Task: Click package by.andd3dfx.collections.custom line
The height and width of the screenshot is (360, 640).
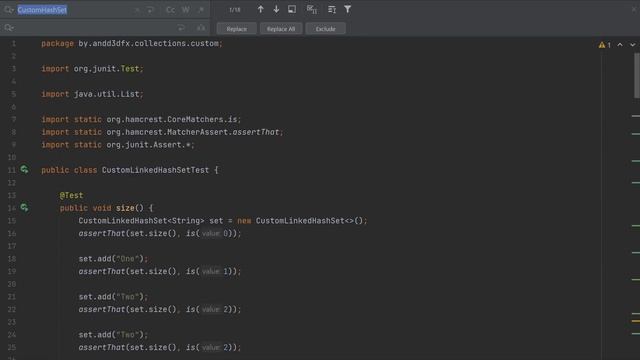Action: 132,43
